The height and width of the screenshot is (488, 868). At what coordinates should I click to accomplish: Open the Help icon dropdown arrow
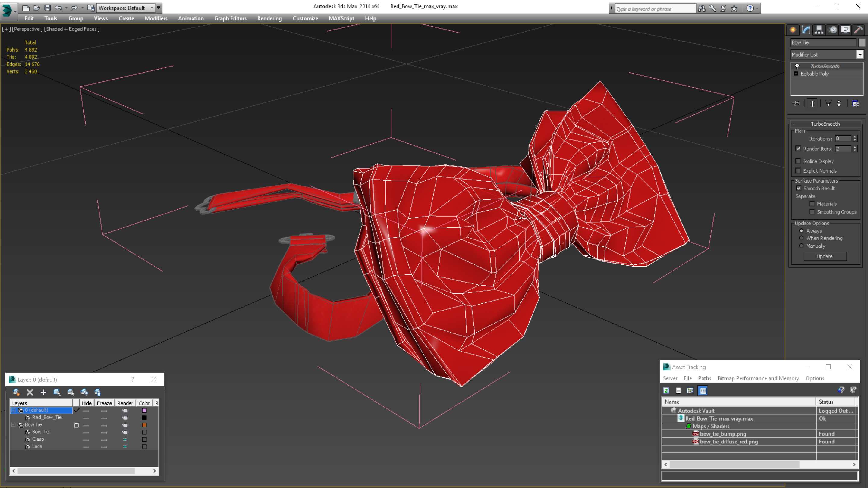coord(757,8)
